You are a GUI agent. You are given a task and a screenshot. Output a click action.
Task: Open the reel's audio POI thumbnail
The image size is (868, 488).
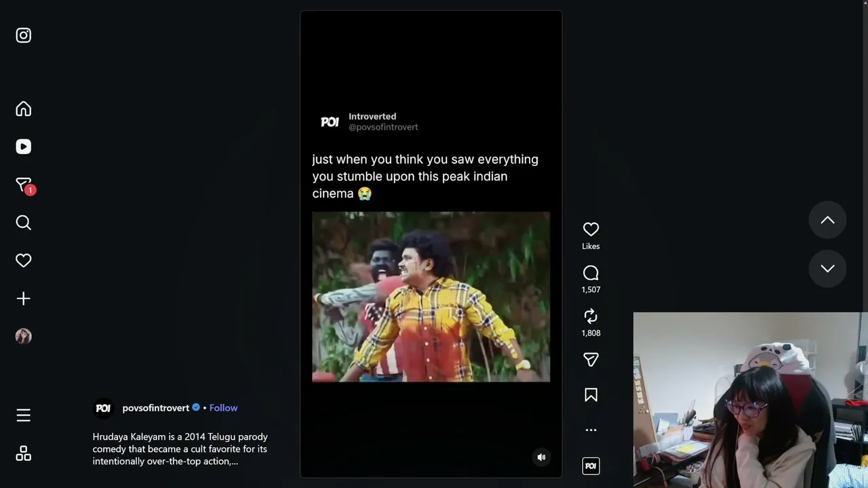tap(591, 466)
